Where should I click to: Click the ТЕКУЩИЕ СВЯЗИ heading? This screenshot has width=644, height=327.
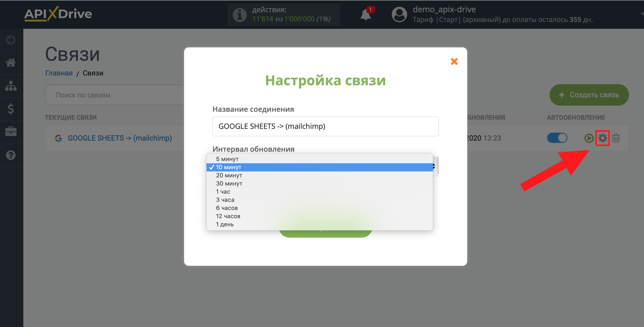coord(71,117)
